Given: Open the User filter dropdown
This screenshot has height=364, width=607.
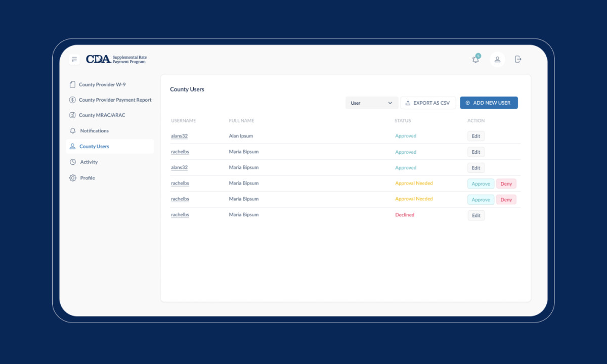Looking at the screenshot, I should [x=372, y=103].
